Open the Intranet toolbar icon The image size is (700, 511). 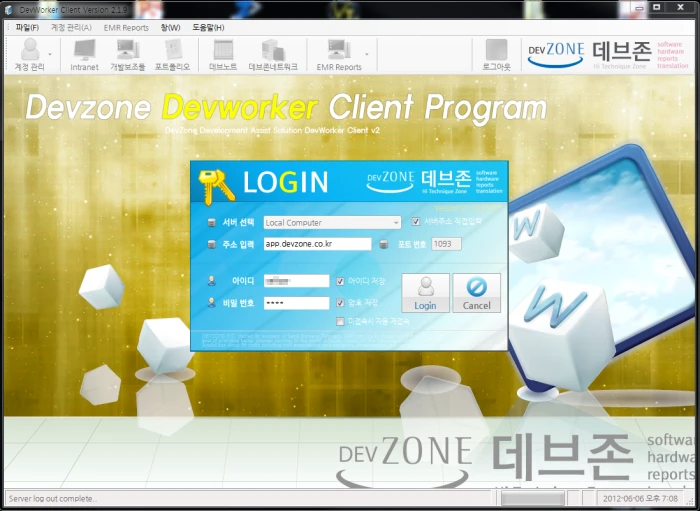(x=84, y=55)
